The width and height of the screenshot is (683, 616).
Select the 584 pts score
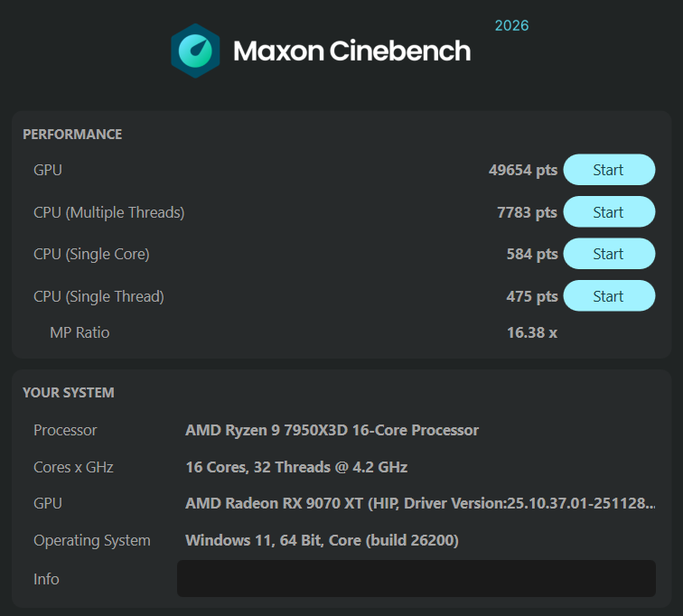(532, 254)
